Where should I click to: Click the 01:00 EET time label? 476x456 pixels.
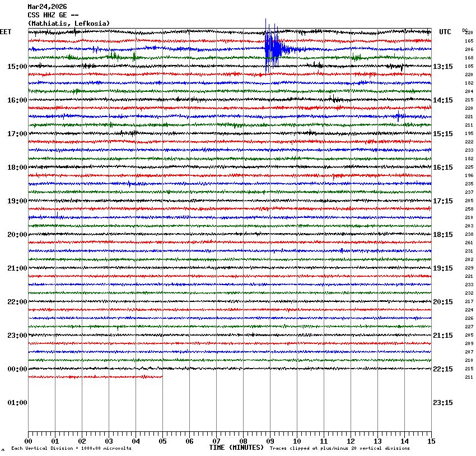click(17, 403)
